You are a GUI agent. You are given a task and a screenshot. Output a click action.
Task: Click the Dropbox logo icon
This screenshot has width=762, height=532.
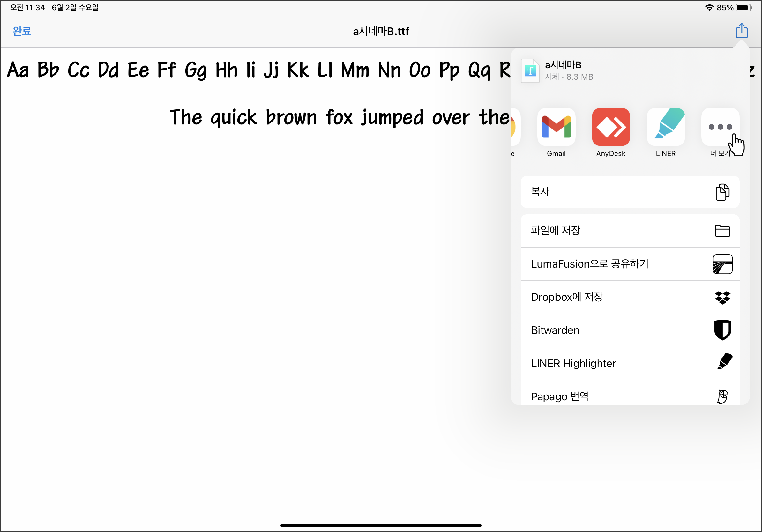pos(722,297)
